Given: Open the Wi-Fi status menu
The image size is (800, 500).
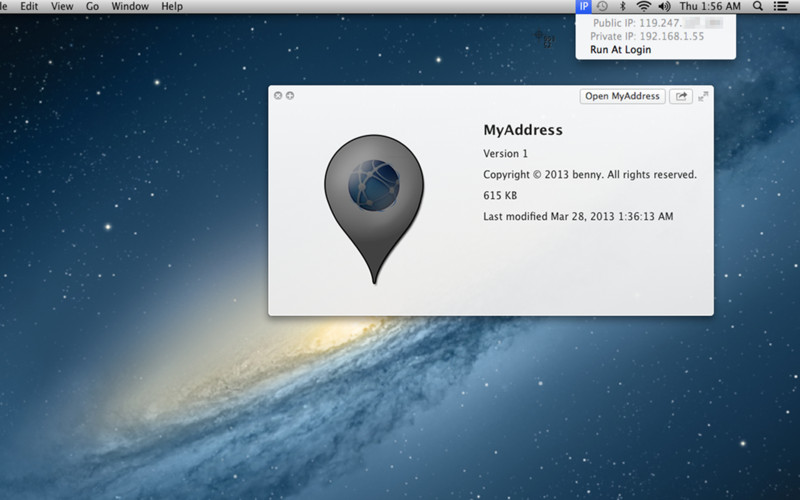Looking at the screenshot, I should point(644,7).
